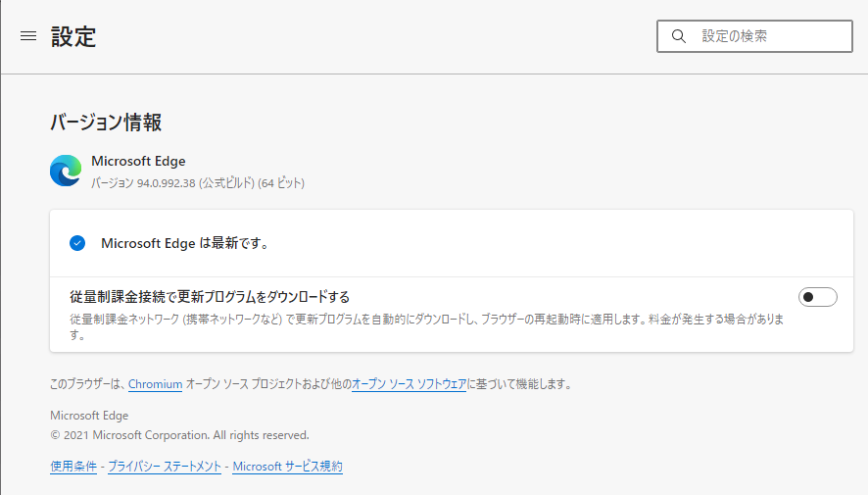This screenshot has height=495, width=868.
Task: Open the Microsoft サービス規約 link
Action: (287, 467)
